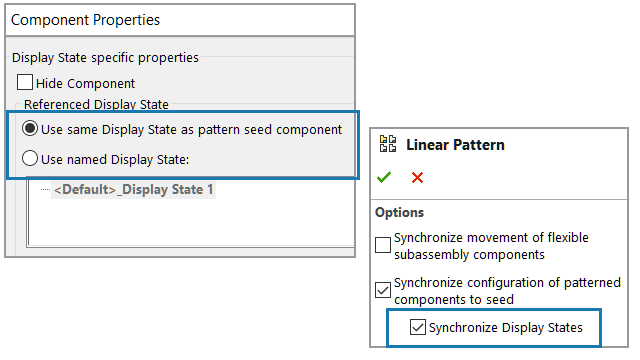Select Use same Display State as pattern seed
Image resolution: width=640 pixels, height=360 pixels.
(30, 128)
